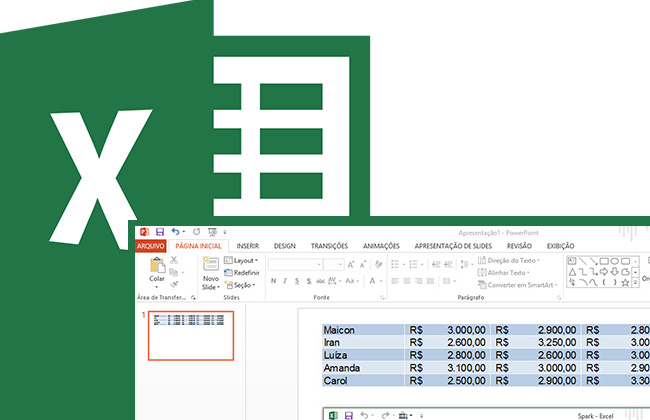Start slideshow from beginning via quick access icon
Image resolution: width=650 pixels, height=420 pixels.
click(x=212, y=232)
